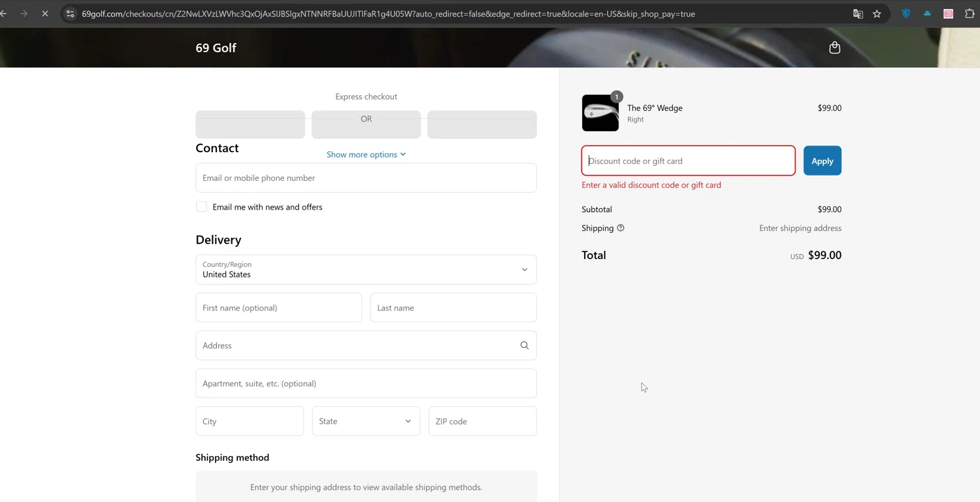
Task: Click the shipping methods placeholder message
Action: 366,487
